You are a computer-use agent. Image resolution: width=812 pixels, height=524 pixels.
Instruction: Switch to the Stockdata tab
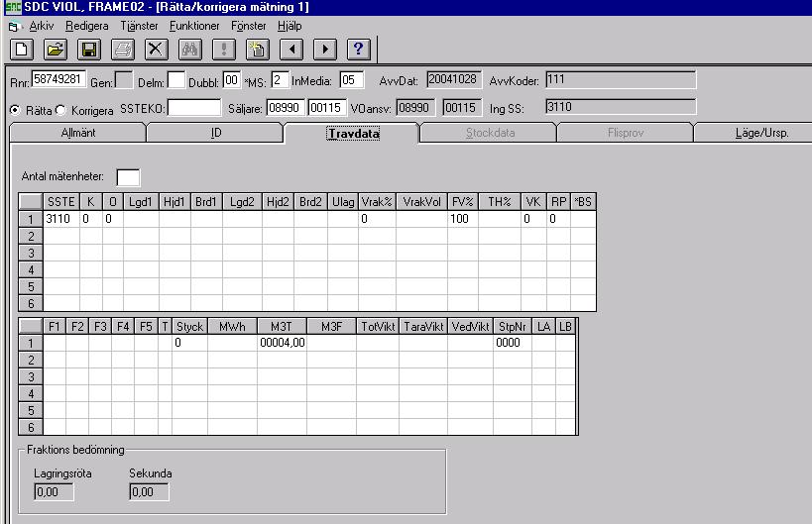pos(490,133)
